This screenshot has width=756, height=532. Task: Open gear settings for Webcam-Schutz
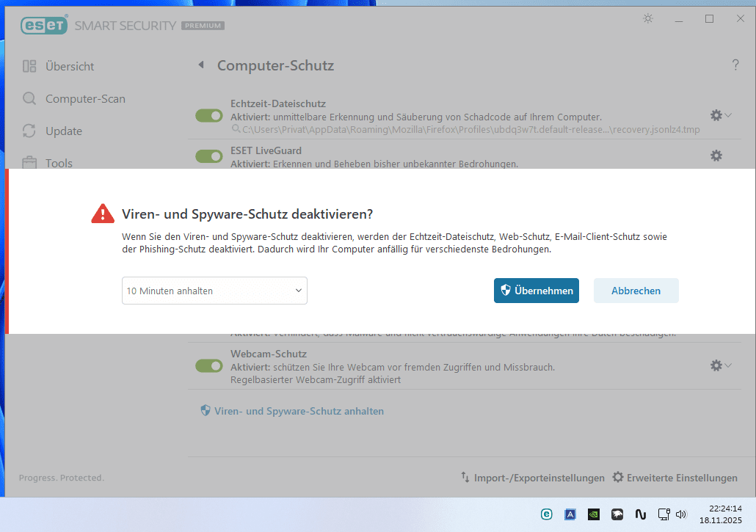tap(716, 365)
